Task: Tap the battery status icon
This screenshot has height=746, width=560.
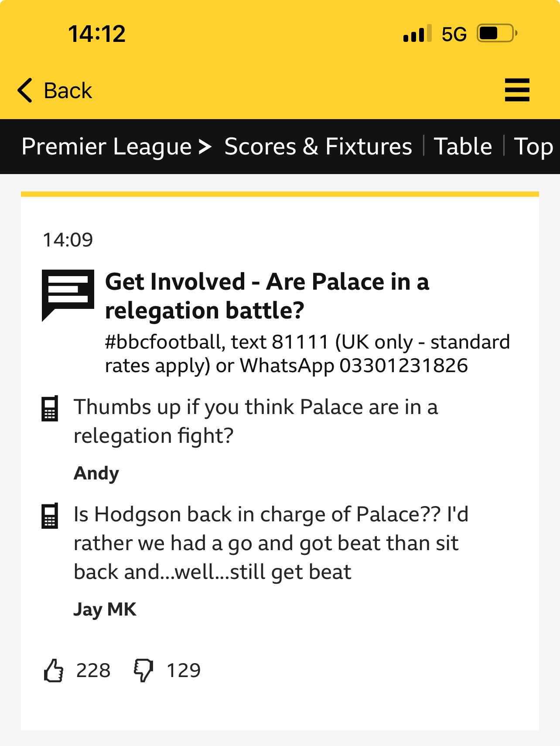Action: point(497,33)
